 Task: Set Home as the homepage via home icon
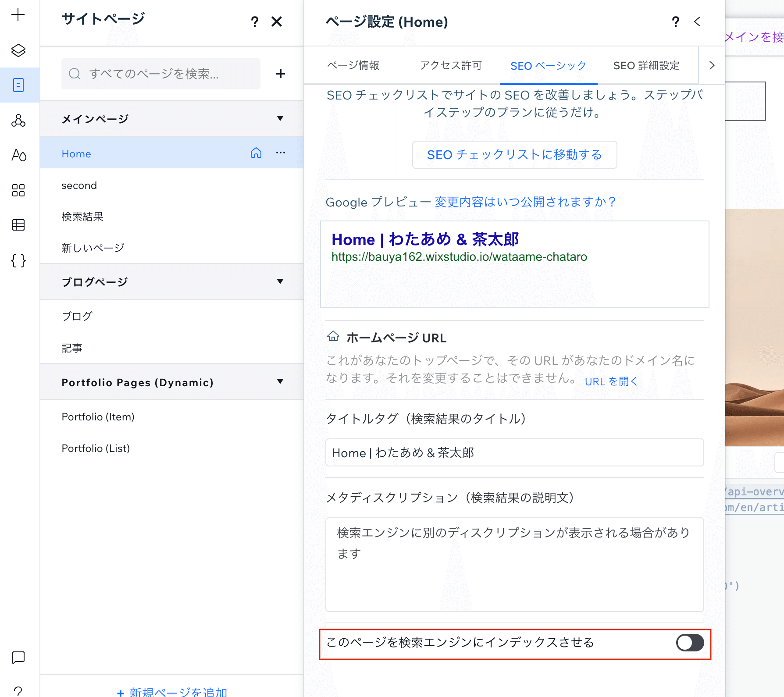256,153
